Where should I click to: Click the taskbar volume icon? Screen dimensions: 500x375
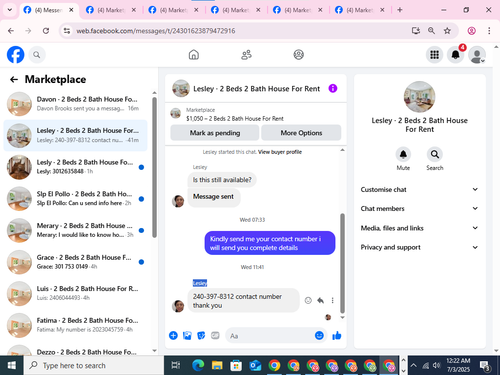coord(436,365)
